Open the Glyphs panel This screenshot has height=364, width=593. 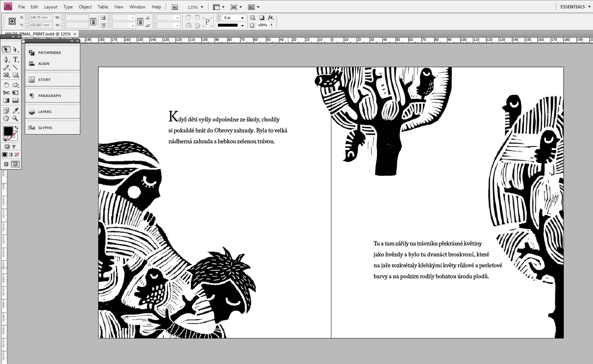(x=45, y=128)
